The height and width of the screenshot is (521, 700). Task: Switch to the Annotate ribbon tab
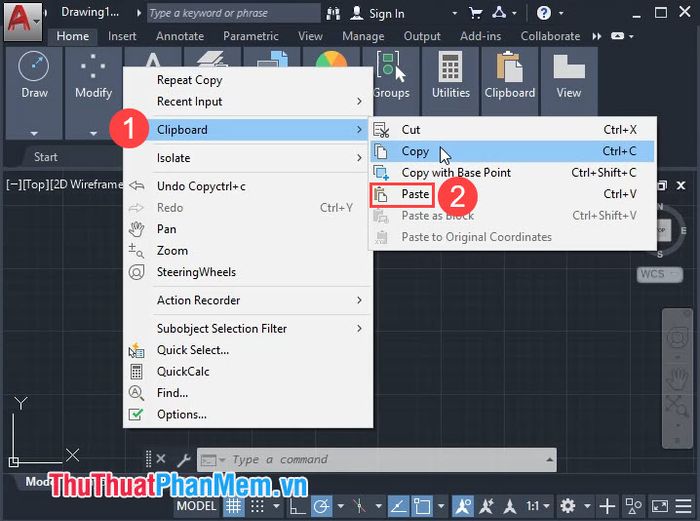pyautogui.click(x=180, y=36)
